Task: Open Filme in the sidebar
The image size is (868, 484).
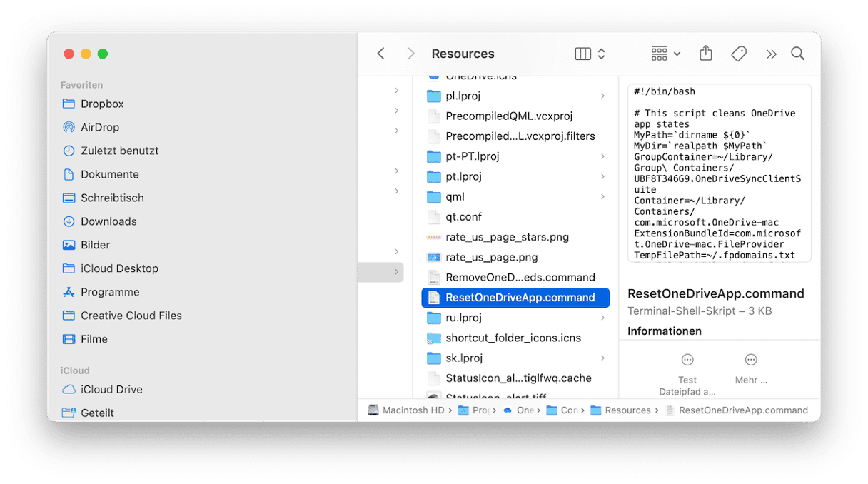Action: click(x=94, y=339)
